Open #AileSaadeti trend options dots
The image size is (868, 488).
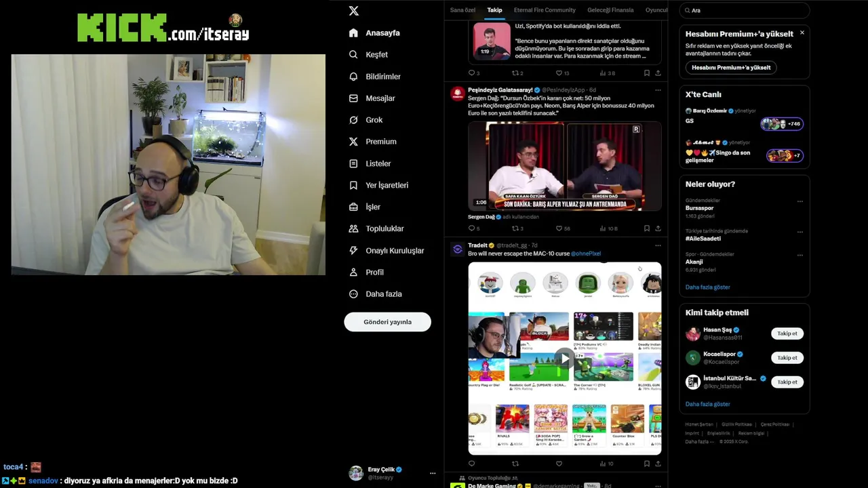(x=800, y=232)
